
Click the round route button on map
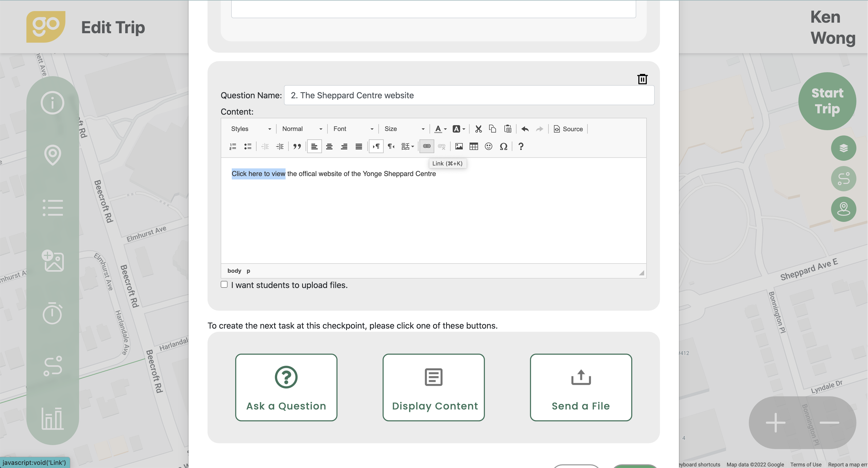(x=843, y=179)
